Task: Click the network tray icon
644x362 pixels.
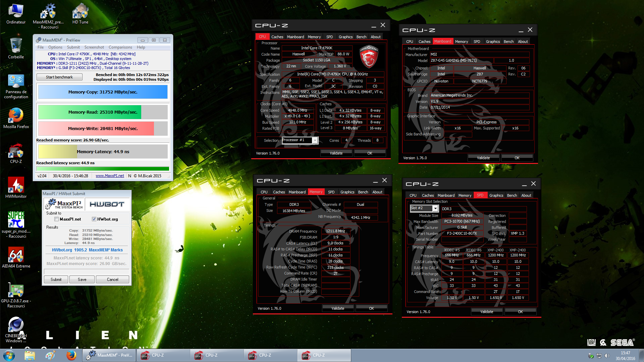Action: pyautogui.click(x=599, y=356)
